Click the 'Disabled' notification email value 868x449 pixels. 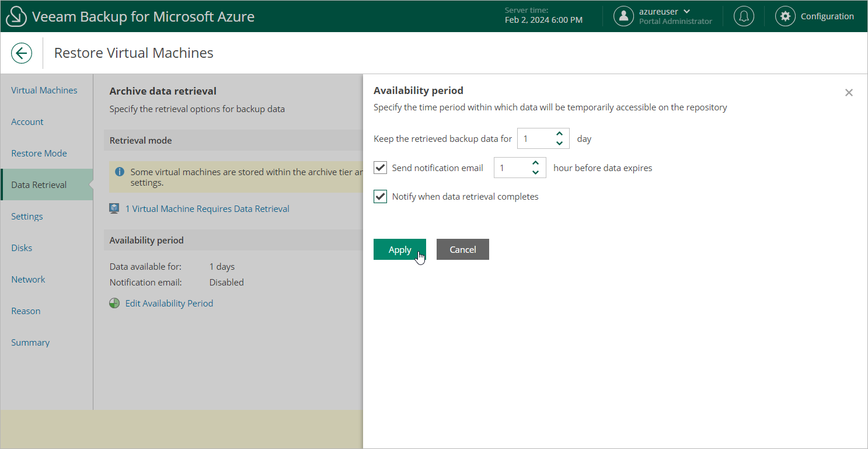pos(226,283)
